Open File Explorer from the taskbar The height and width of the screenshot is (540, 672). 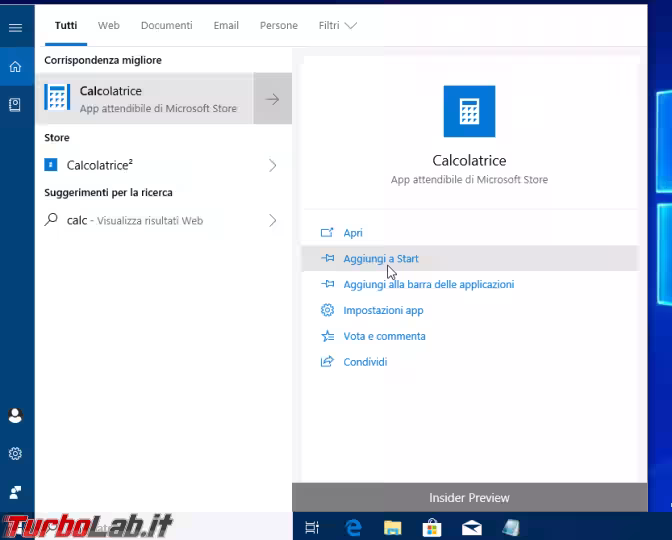tap(393, 528)
